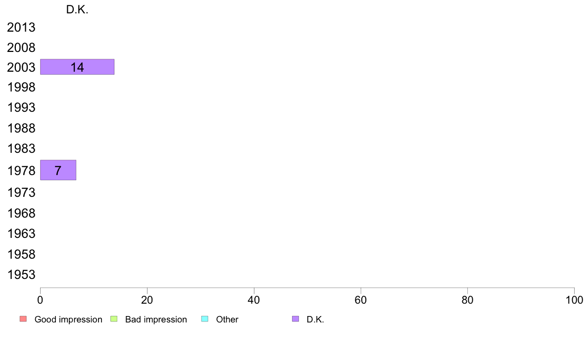Select the 1978 purple bar labeled 7
Image resolution: width=588 pixels, height=364 pixels.
[x=58, y=170]
